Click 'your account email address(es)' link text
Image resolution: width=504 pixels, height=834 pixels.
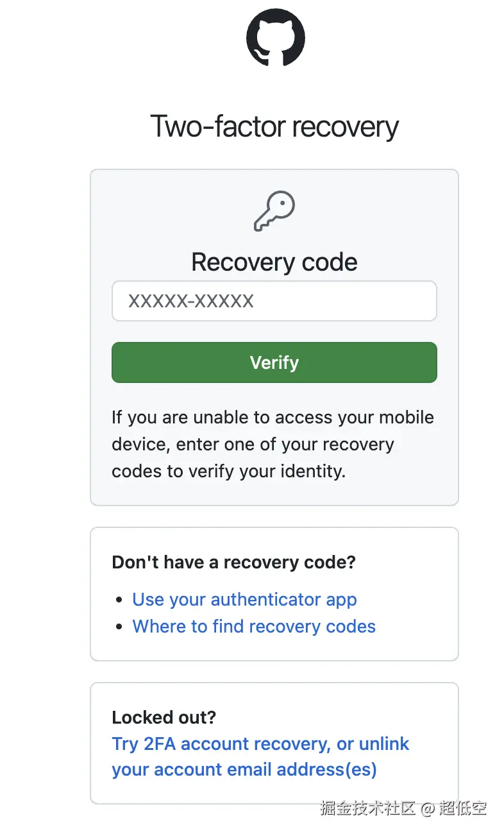tap(244, 770)
